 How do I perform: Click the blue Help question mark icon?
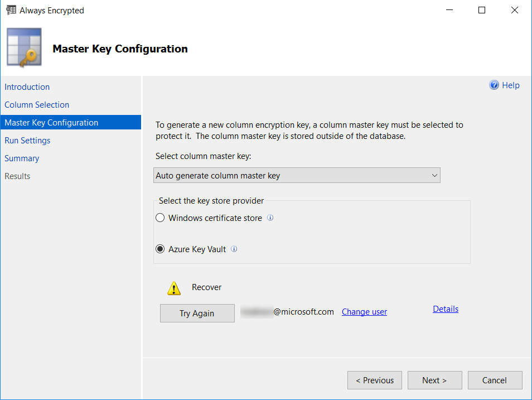pyautogui.click(x=494, y=85)
